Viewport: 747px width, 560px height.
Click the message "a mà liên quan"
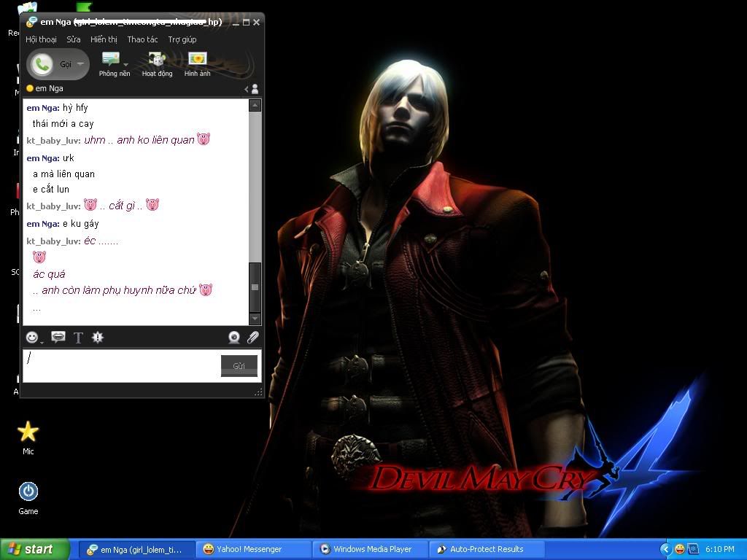pos(64,174)
